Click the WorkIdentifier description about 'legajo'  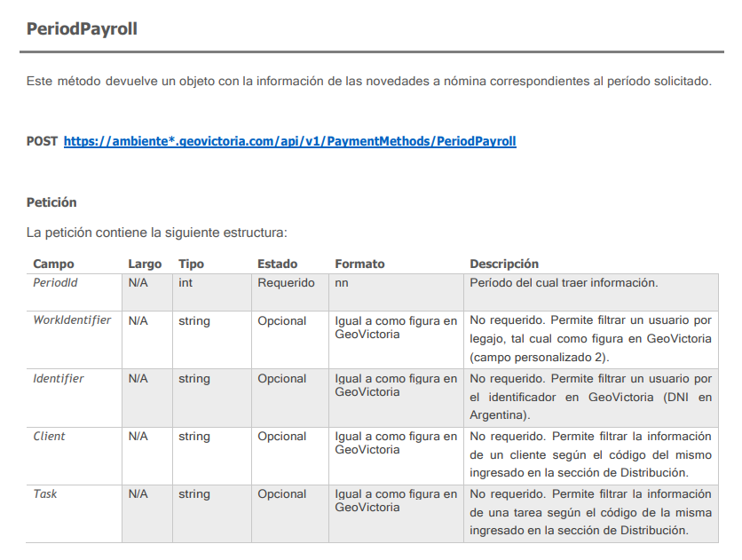(590, 339)
